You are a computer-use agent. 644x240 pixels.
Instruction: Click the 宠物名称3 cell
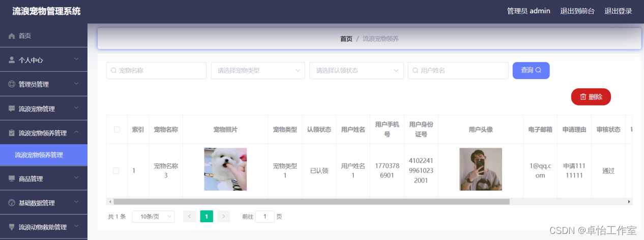click(166, 171)
